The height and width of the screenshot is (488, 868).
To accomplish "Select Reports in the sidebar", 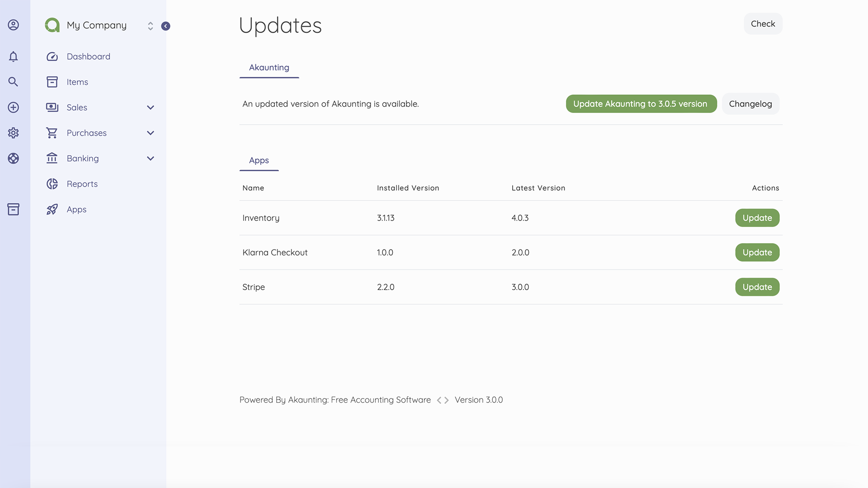I will (x=82, y=183).
